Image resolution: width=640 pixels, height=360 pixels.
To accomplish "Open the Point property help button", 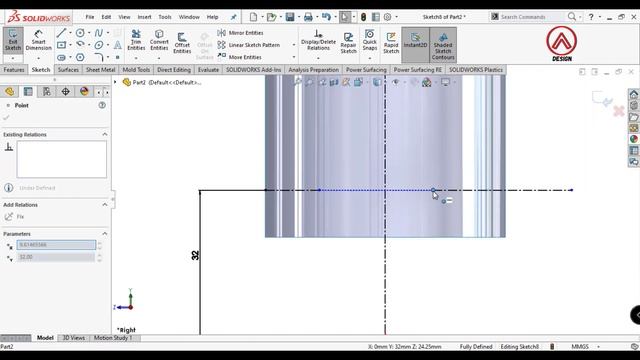I will (102, 105).
